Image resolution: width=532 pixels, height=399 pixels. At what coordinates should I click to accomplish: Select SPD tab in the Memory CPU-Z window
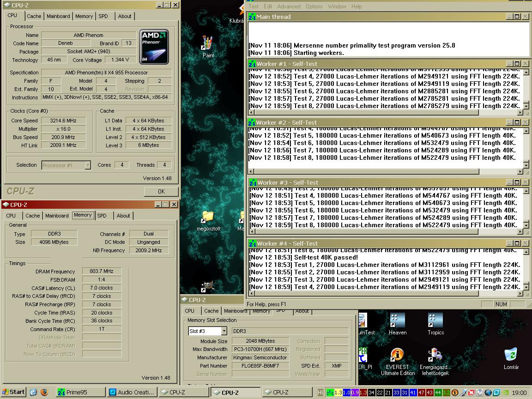102,216
